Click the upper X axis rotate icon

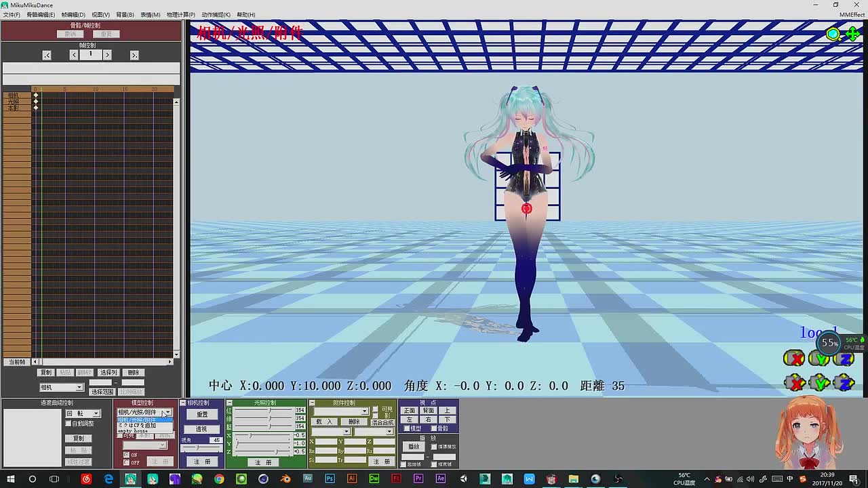[x=793, y=359]
